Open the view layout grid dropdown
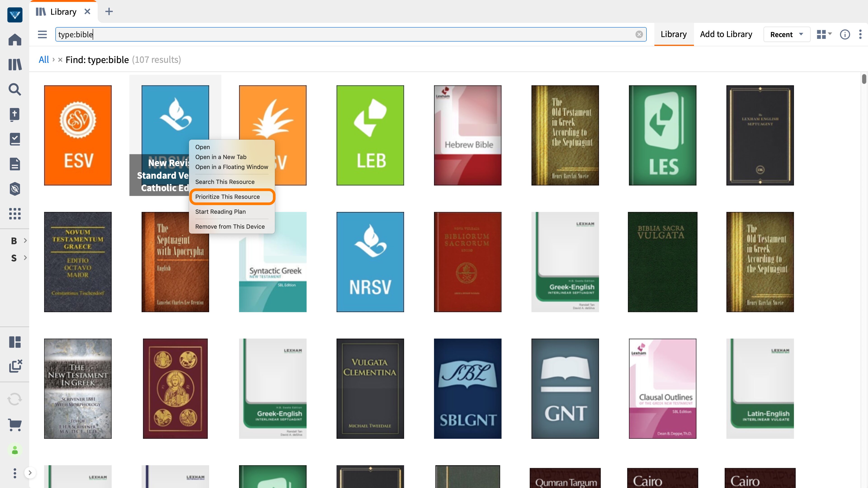The width and height of the screenshot is (868, 488). click(x=824, y=34)
